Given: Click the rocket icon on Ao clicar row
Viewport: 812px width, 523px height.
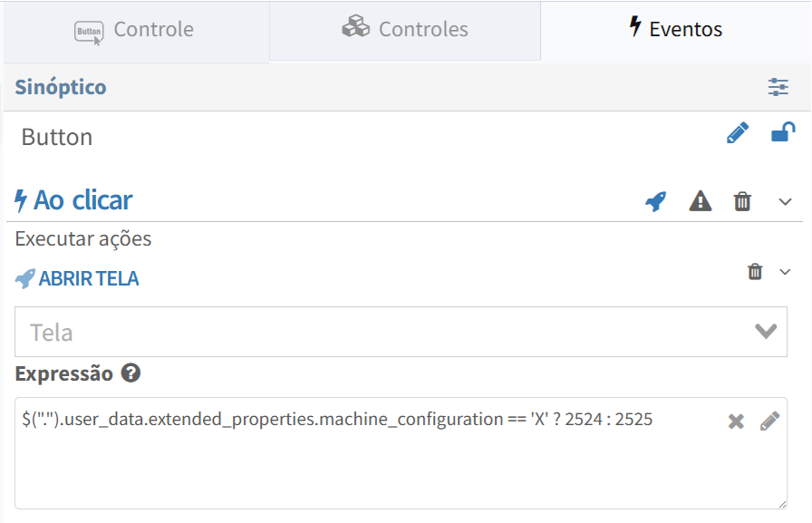Looking at the screenshot, I should coord(655,201).
